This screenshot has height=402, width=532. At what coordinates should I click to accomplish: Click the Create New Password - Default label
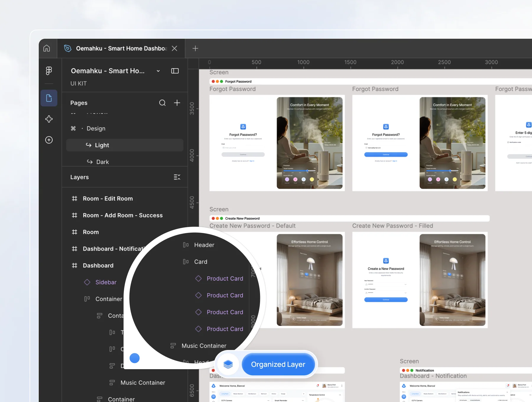tap(252, 226)
